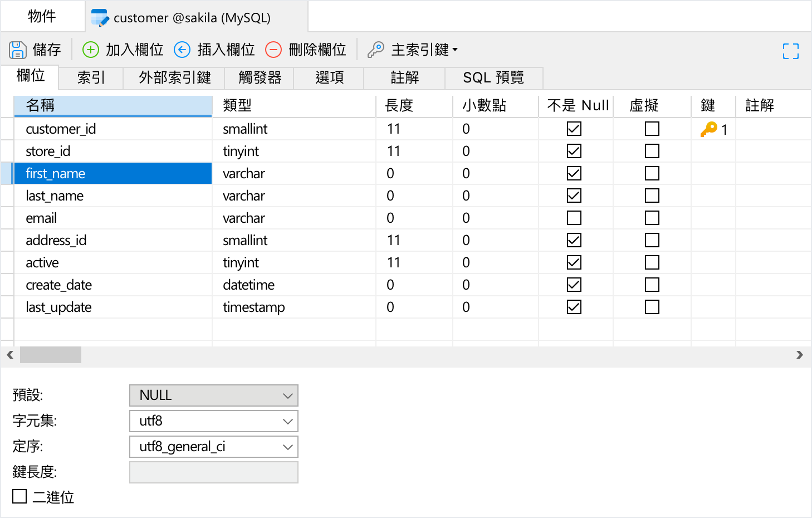This screenshot has width=812, height=518.
Task: Select the last_update field name cell
Action: 58,307
